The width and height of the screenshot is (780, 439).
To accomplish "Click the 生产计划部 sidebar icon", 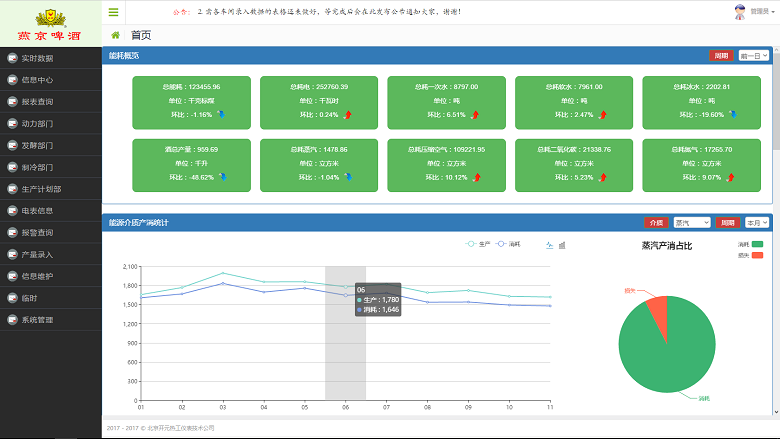I will [12, 189].
